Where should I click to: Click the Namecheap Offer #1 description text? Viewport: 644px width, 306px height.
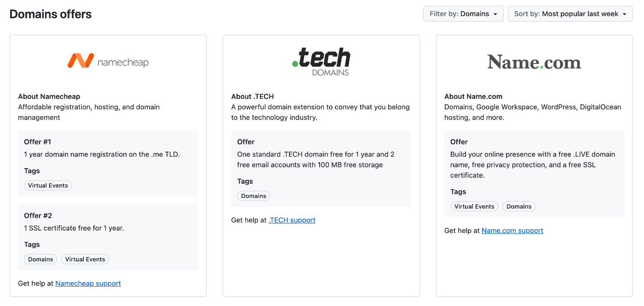point(102,154)
